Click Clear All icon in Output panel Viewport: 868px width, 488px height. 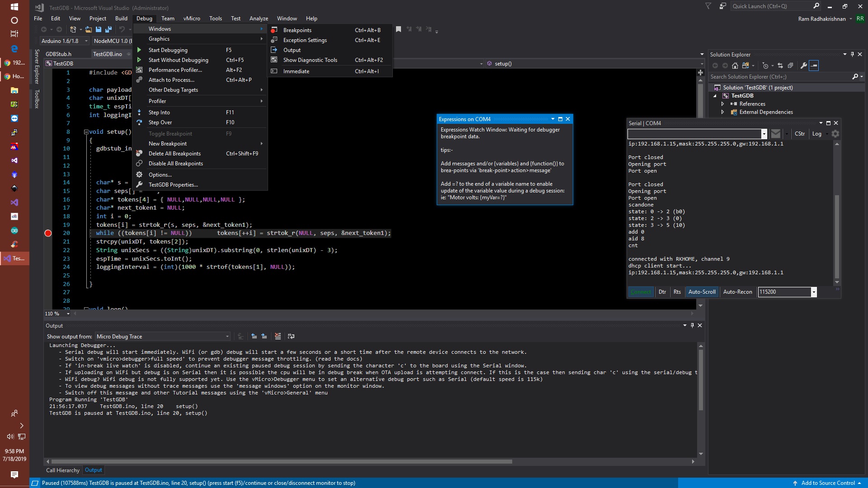[x=278, y=336]
